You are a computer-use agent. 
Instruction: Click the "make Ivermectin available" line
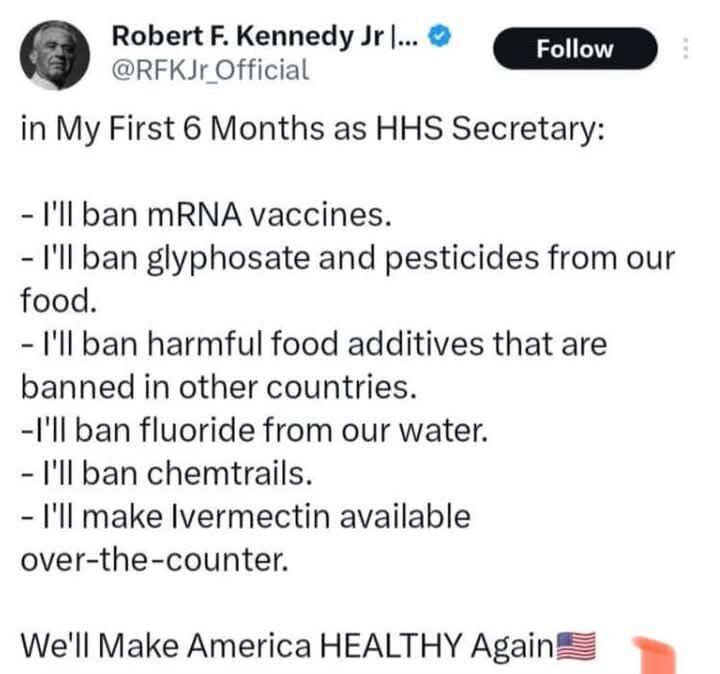coord(246,517)
